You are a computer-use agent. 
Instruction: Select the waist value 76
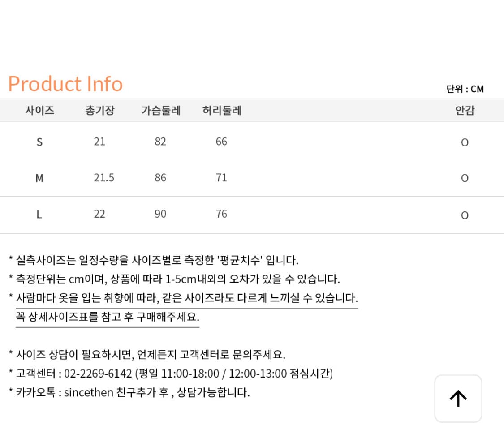click(221, 214)
